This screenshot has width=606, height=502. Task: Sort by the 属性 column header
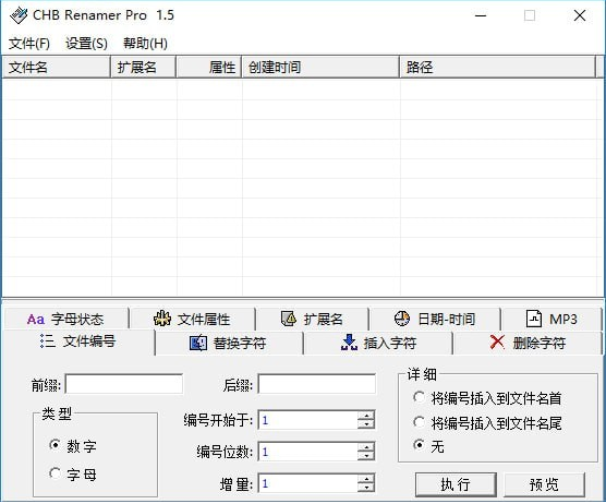point(209,67)
